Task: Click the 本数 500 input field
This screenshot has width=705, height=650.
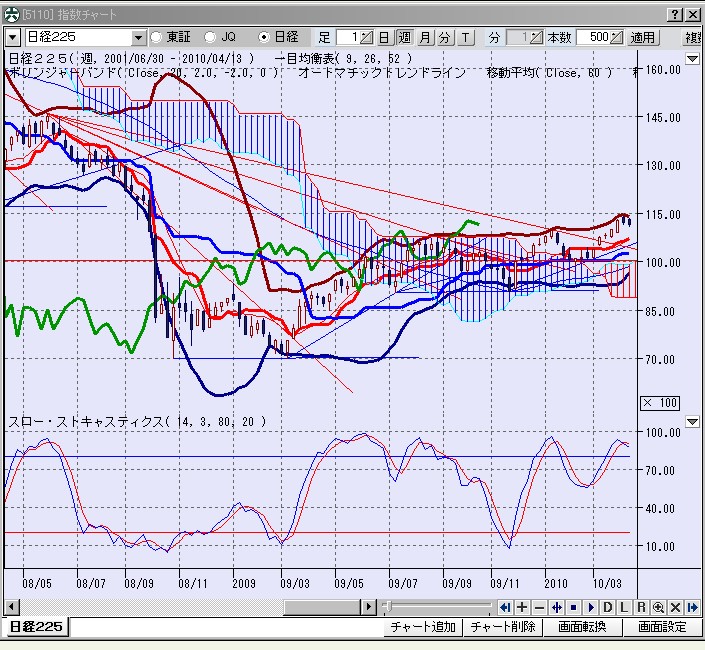Action: click(594, 37)
